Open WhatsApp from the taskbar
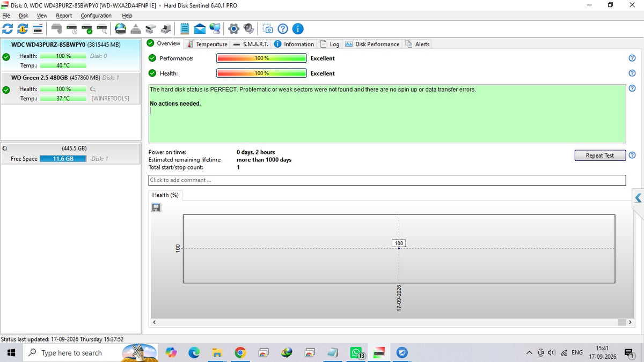 coord(356,353)
